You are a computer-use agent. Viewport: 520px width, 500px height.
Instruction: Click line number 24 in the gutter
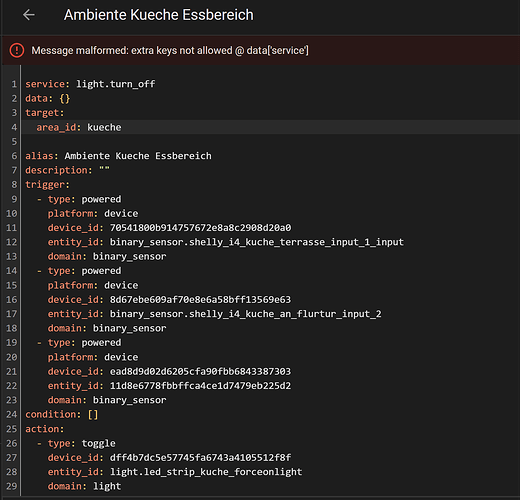pyautogui.click(x=11, y=415)
